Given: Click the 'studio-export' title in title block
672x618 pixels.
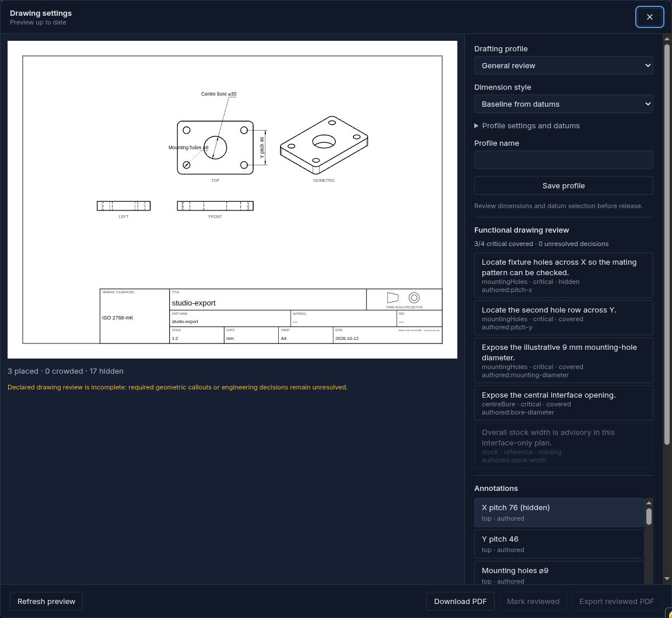Looking at the screenshot, I should (x=194, y=303).
